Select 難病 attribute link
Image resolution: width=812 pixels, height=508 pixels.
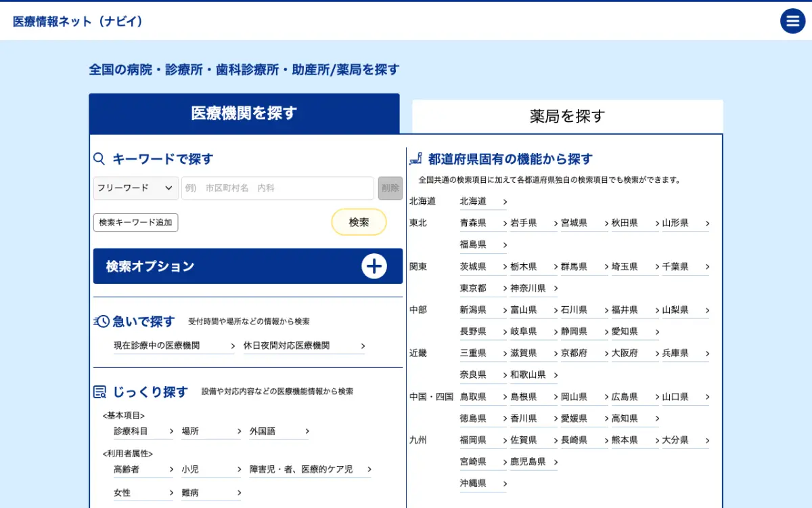pyautogui.click(x=211, y=493)
